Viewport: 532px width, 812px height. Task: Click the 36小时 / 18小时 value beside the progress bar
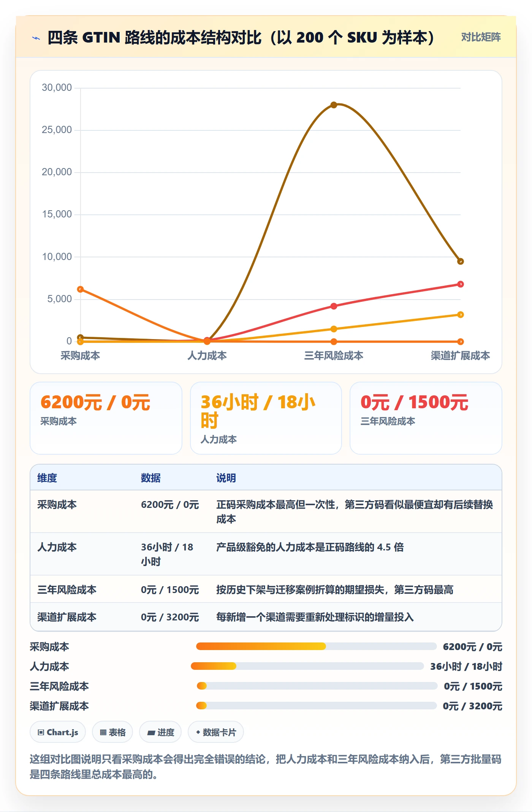pos(466,666)
